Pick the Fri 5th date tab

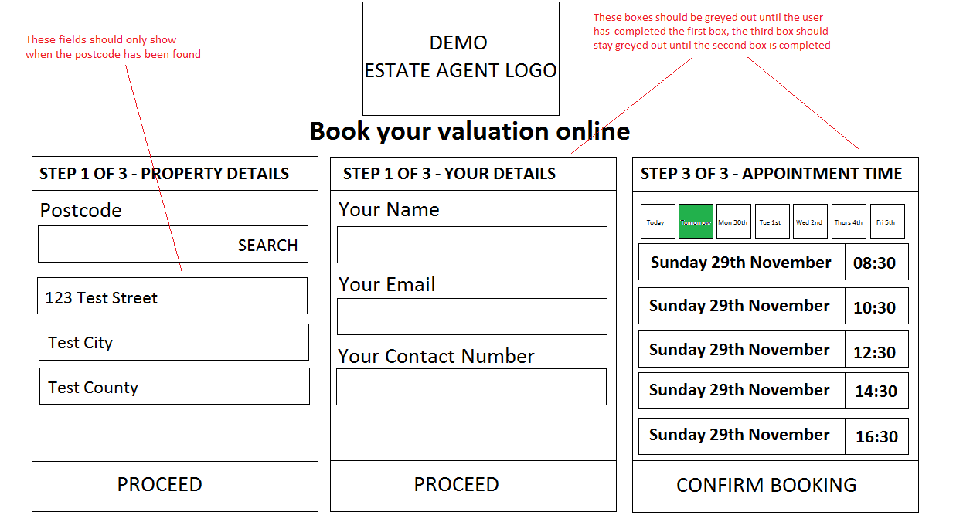(887, 222)
